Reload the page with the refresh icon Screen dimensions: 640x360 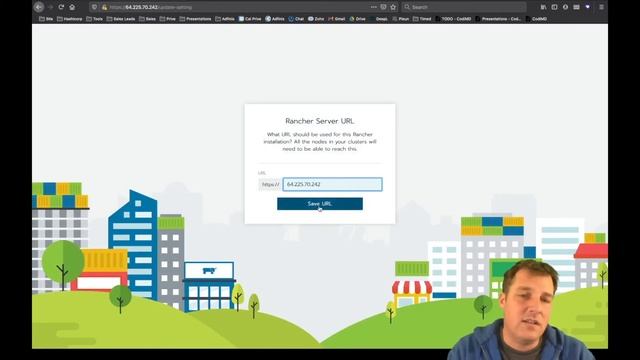click(61, 7)
